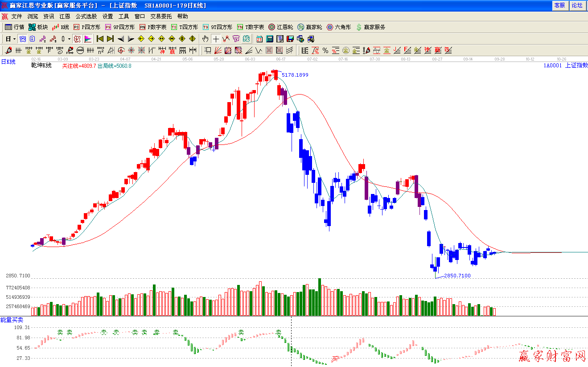Click the hand pan tool icon
This screenshot has height=367, width=588.
pyautogui.click(x=205, y=39)
